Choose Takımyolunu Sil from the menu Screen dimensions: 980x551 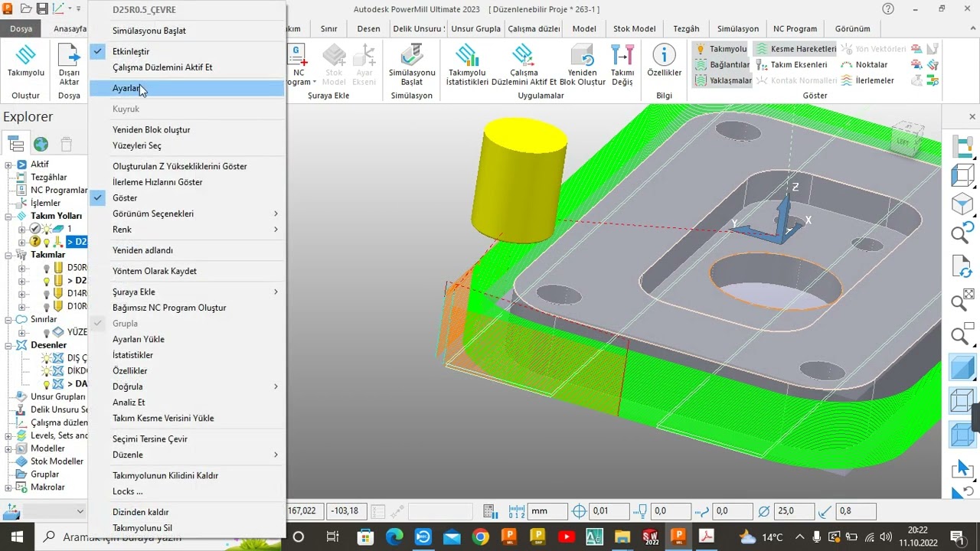click(x=187, y=528)
